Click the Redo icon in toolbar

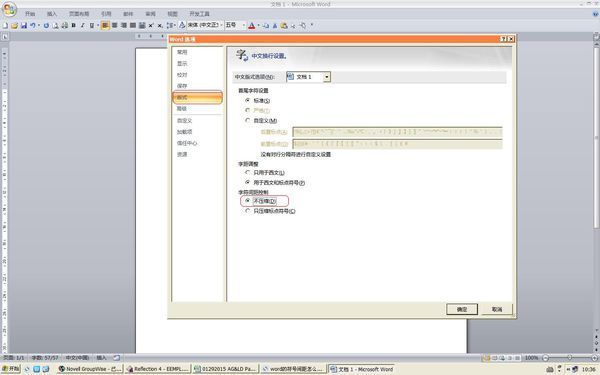click(46, 26)
